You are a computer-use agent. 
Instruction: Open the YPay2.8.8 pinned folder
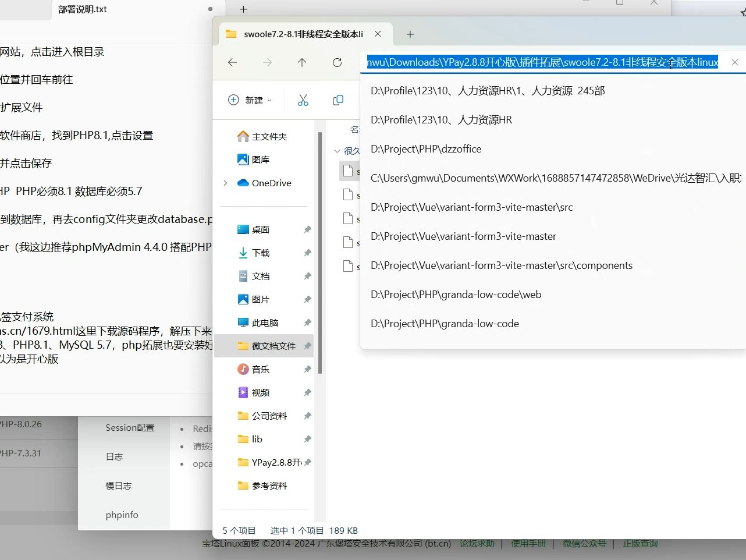click(x=269, y=462)
